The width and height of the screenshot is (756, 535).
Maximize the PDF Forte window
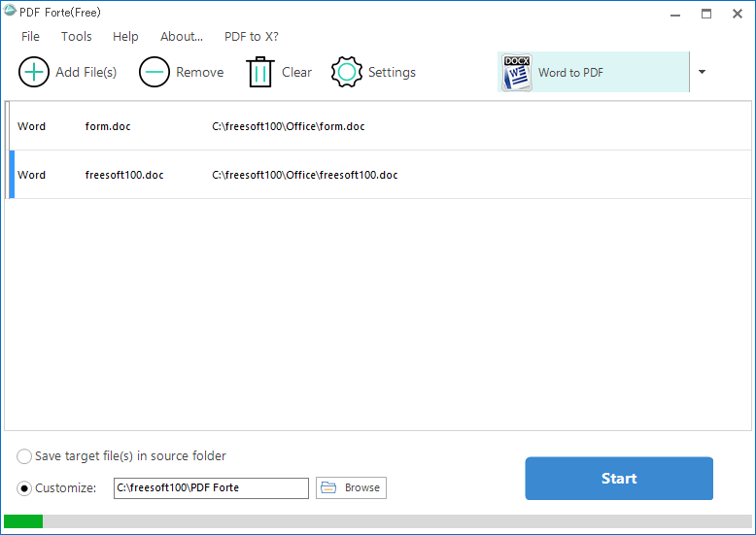click(x=706, y=14)
